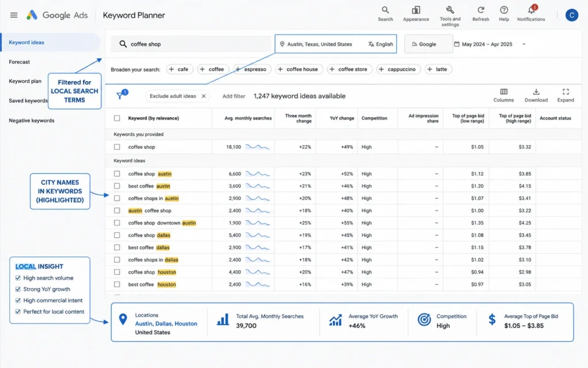
Task: Change the English language setting
Action: (380, 44)
